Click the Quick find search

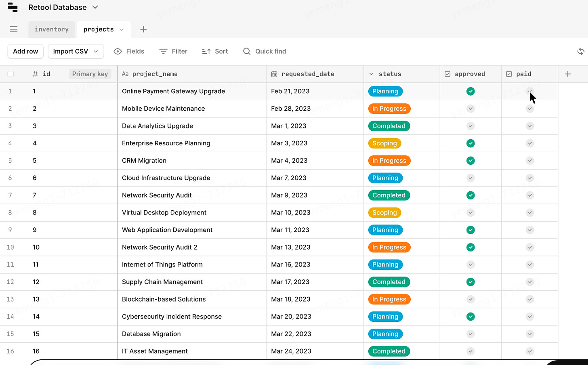click(x=265, y=51)
